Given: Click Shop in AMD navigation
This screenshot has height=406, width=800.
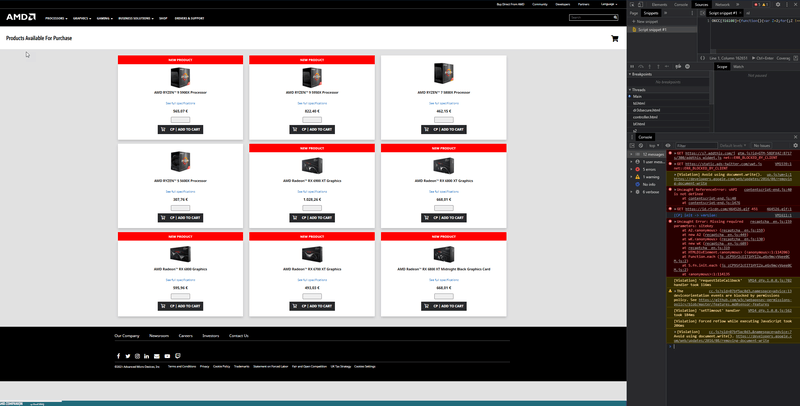Looking at the screenshot, I should pos(163,18).
